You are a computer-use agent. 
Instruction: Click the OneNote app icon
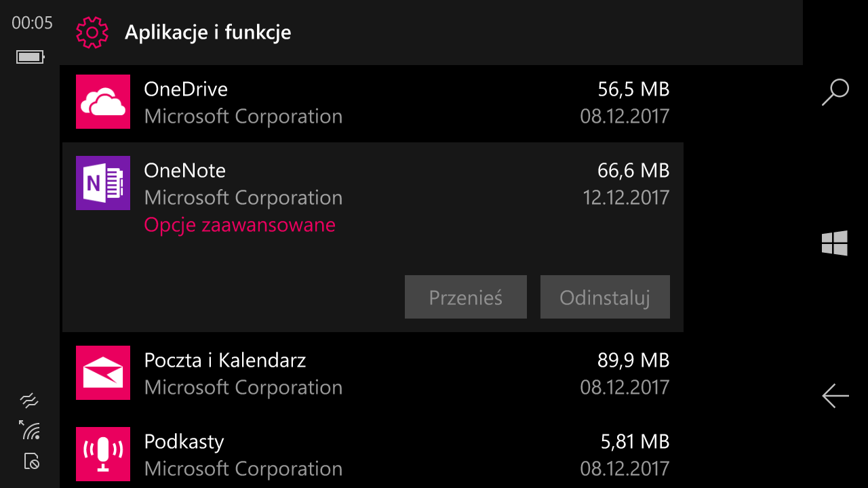coord(102,183)
